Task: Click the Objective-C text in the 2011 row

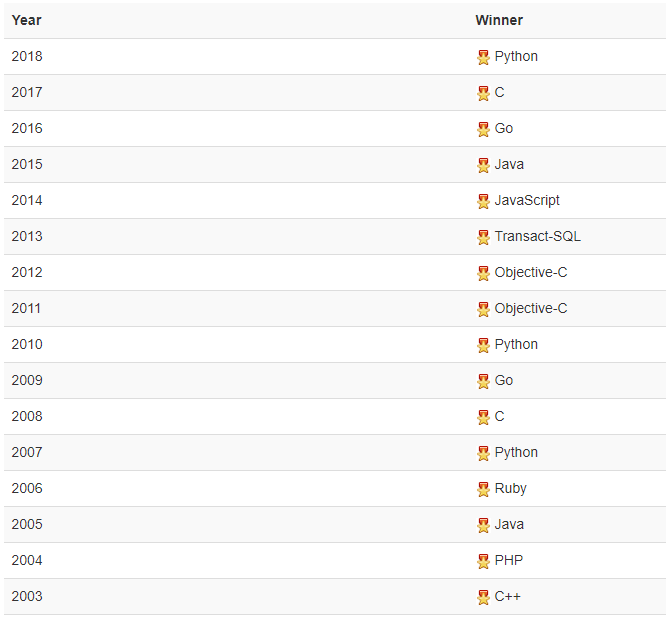Action: click(x=531, y=309)
